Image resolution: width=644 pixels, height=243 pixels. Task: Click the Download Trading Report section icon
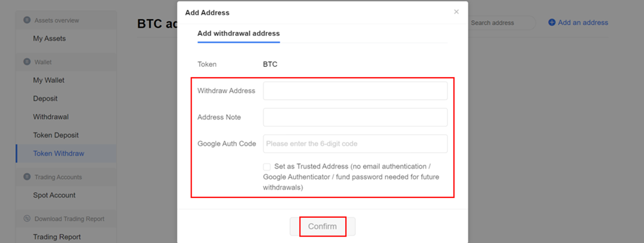(27, 218)
